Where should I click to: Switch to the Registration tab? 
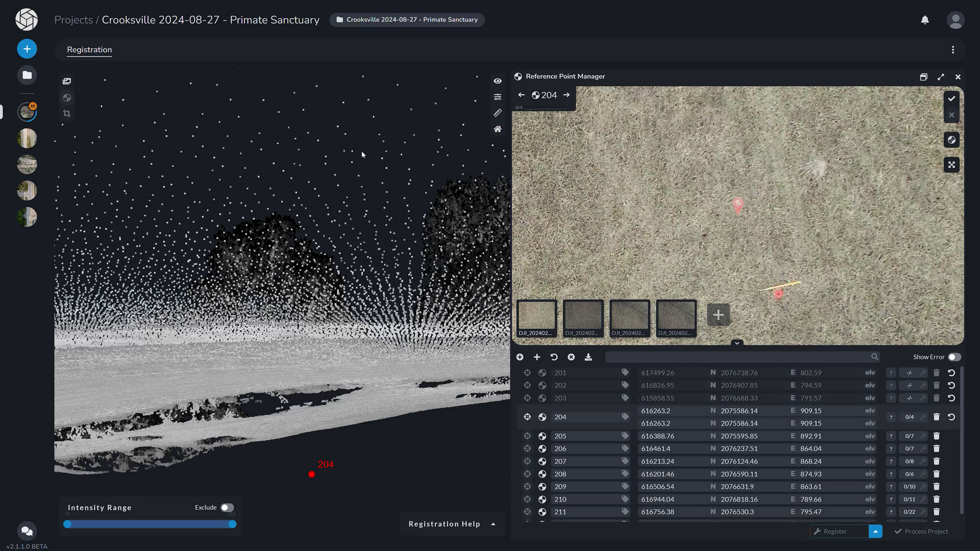(x=89, y=49)
